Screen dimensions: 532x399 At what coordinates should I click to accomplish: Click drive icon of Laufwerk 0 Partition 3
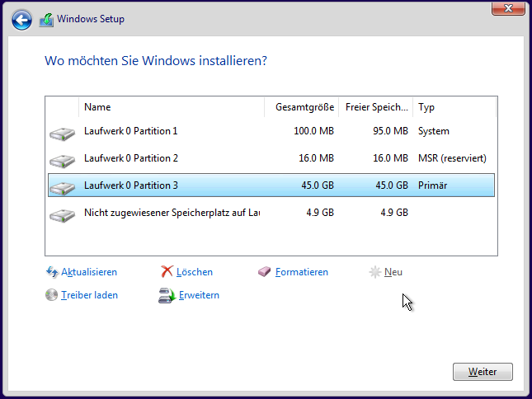[62, 188]
